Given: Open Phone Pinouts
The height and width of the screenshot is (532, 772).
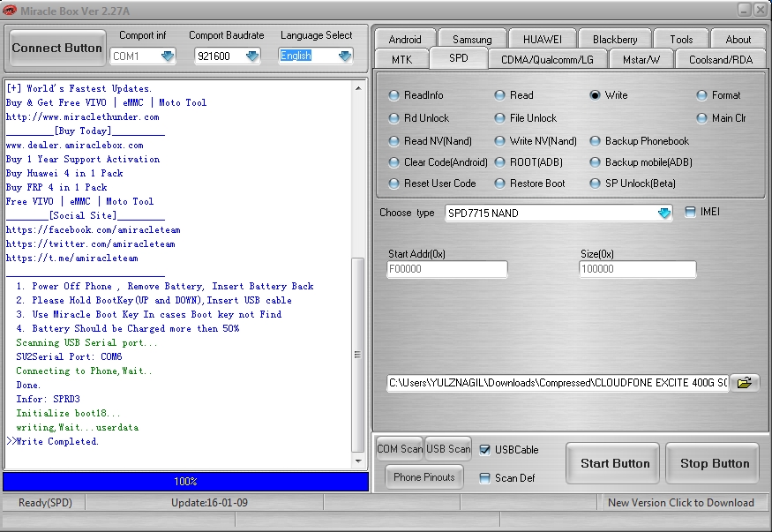Looking at the screenshot, I should (x=423, y=477).
